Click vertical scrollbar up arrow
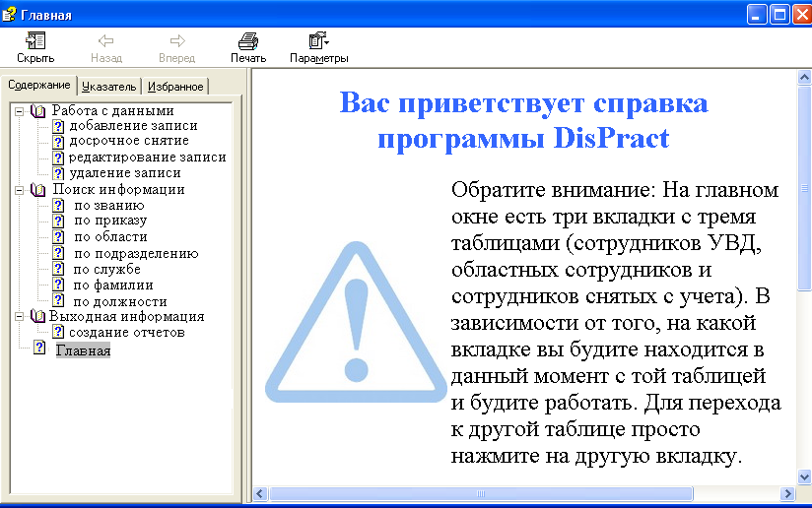This screenshot has width=812, height=508. coord(804,78)
